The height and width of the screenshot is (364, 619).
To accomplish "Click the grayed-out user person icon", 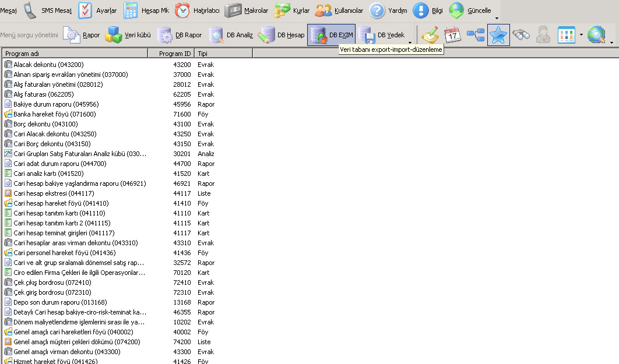I will [x=544, y=35].
